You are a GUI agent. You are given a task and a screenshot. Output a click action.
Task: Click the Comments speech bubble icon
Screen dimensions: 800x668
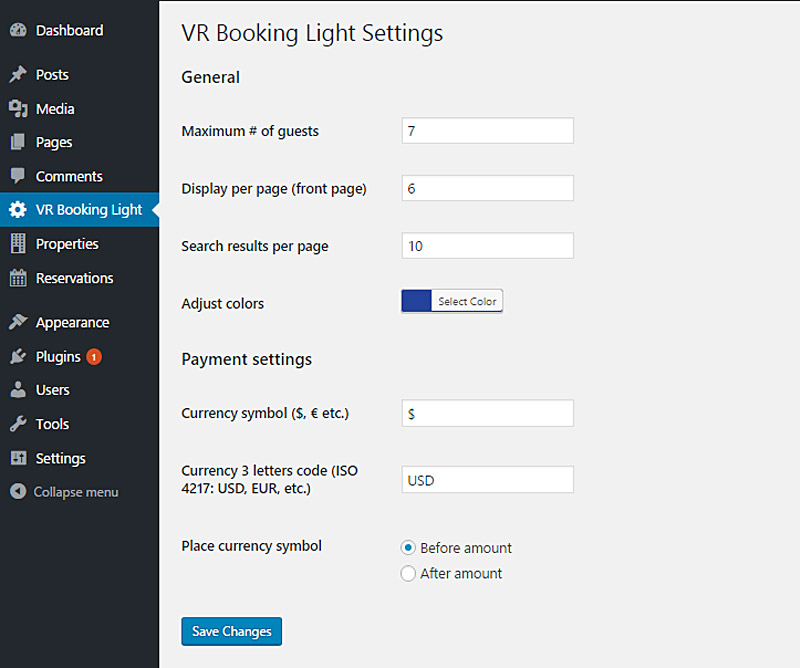18,176
